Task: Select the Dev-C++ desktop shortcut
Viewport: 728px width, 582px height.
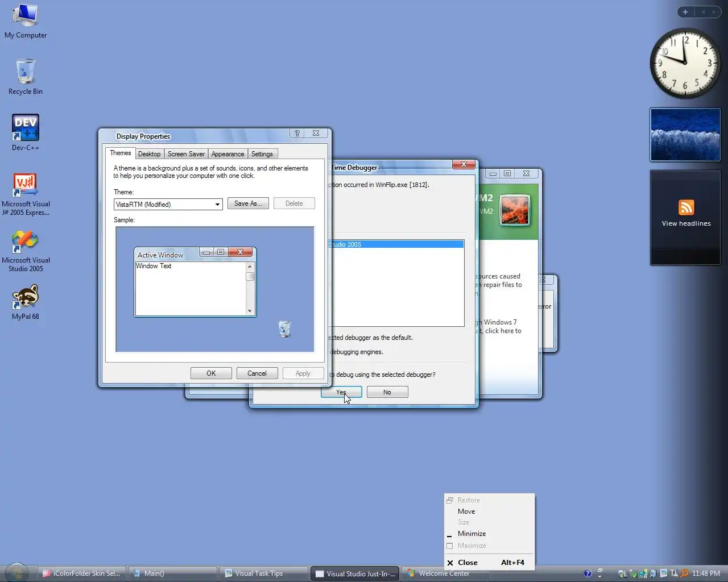Action: 25,132
